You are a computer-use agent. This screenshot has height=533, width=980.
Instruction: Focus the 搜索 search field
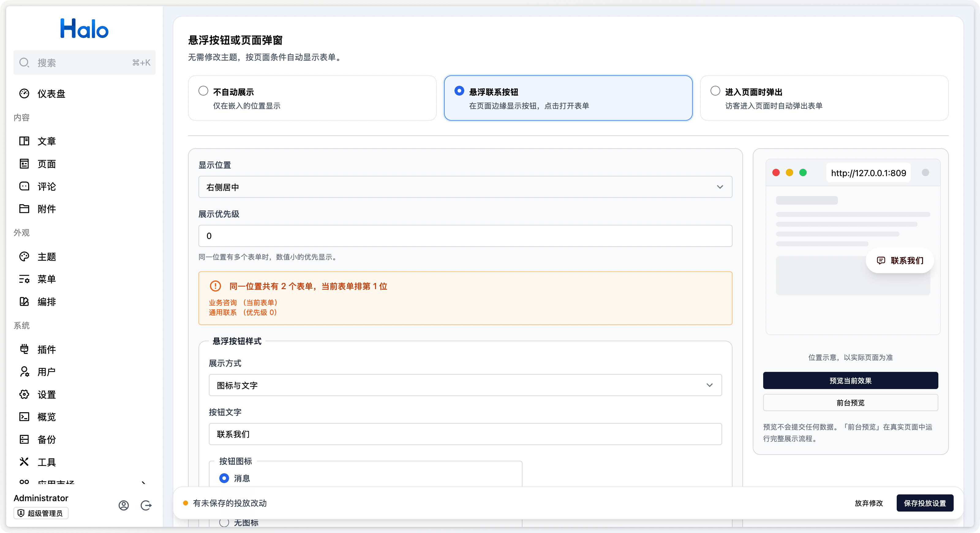(x=85, y=62)
